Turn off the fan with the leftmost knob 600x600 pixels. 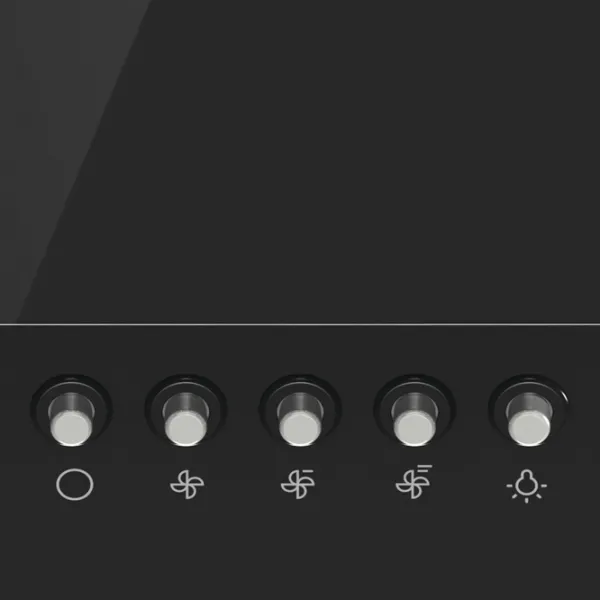pos(72,420)
